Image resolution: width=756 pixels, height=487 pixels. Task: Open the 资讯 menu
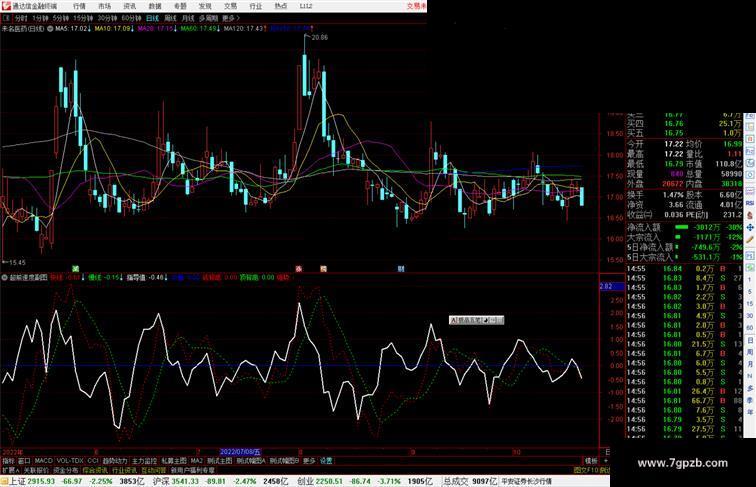[x=130, y=6]
